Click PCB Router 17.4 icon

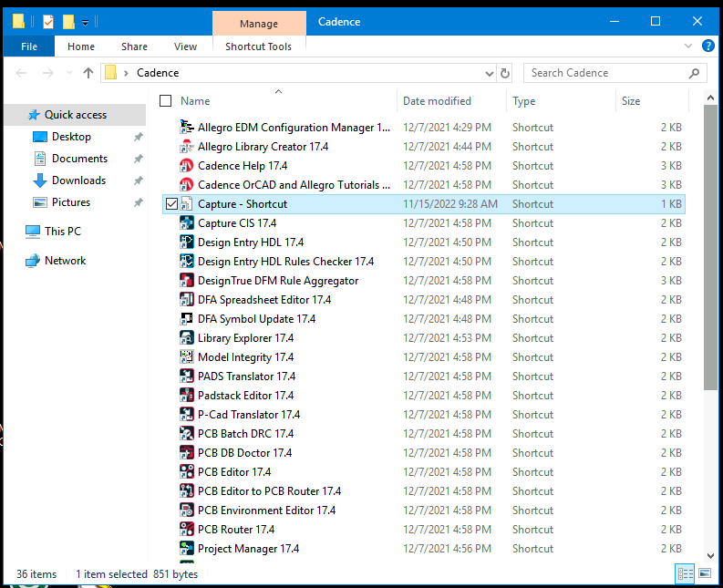(x=186, y=530)
